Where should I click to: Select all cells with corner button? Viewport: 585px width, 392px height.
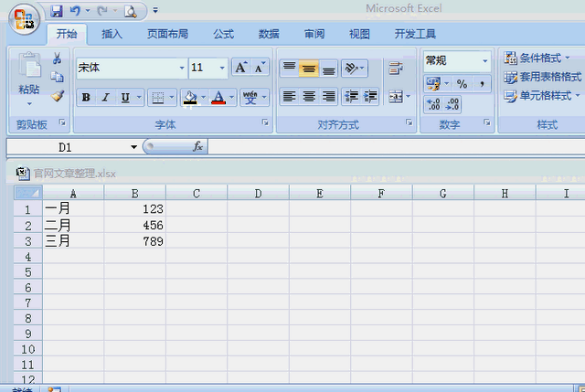click(x=28, y=193)
